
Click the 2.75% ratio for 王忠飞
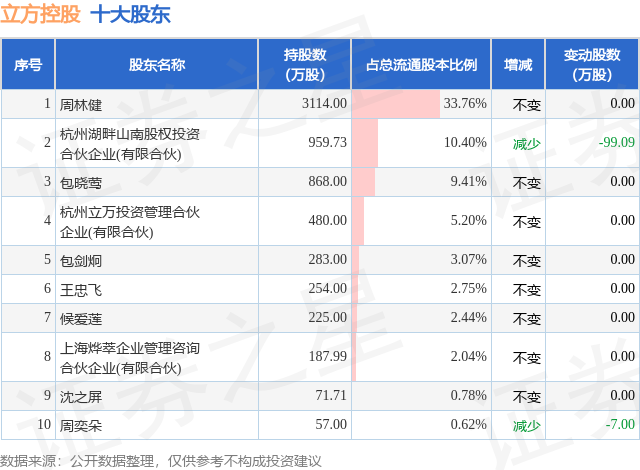pyautogui.click(x=469, y=288)
